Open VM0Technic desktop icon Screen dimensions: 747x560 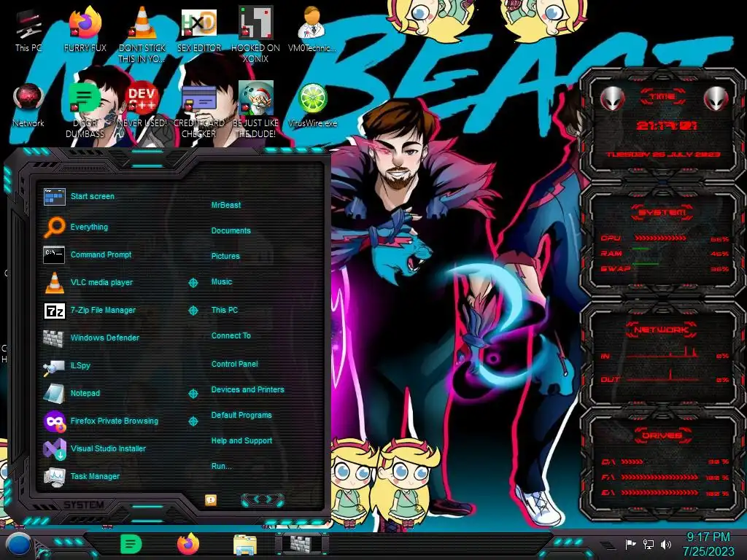[312, 28]
